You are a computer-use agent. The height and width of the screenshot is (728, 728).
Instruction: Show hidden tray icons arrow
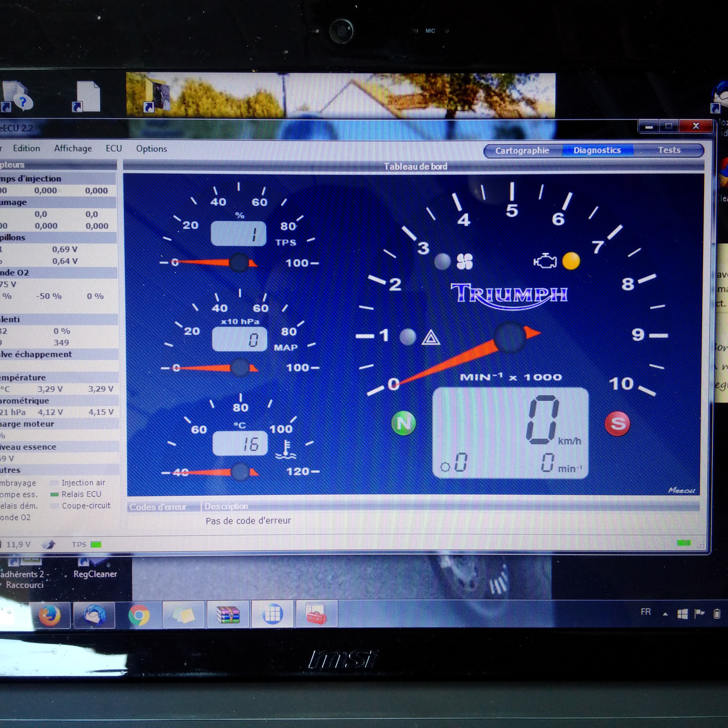665,614
